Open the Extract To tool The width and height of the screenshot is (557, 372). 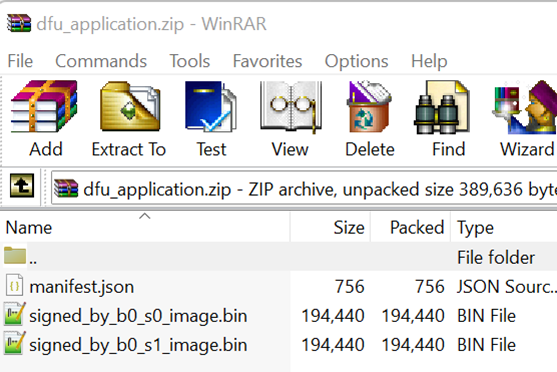tap(129, 118)
